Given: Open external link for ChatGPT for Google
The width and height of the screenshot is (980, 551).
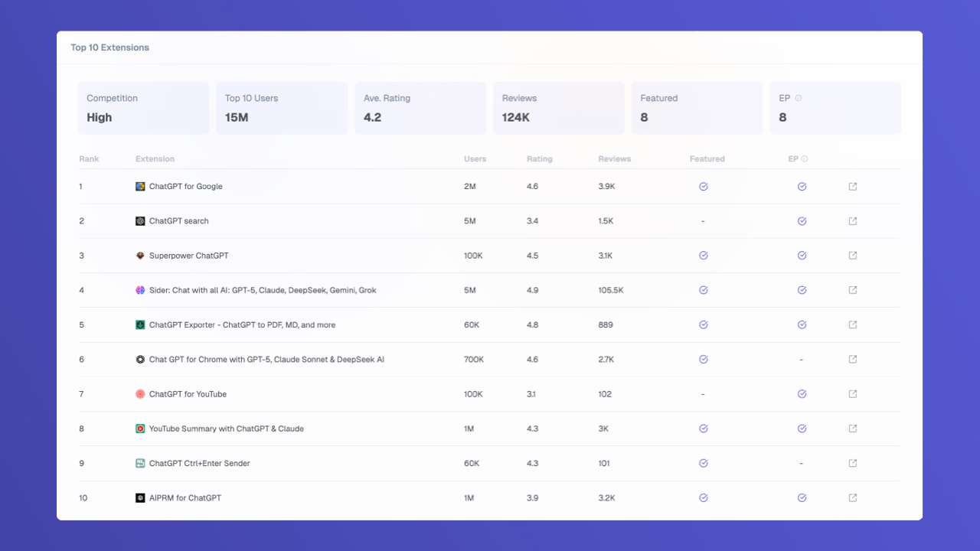Looking at the screenshot, I should 853,187.
